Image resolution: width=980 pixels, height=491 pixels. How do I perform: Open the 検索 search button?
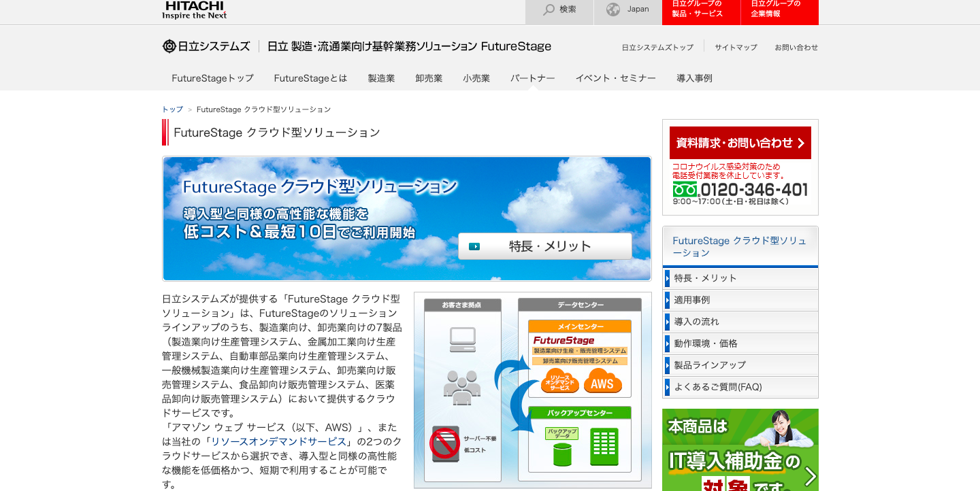point(559,12)
